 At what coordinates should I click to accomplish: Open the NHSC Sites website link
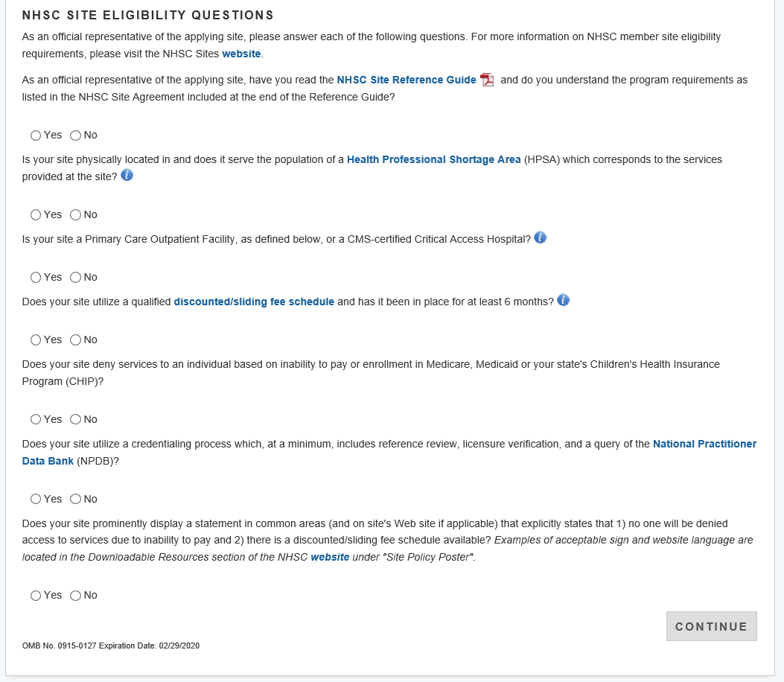241,54
